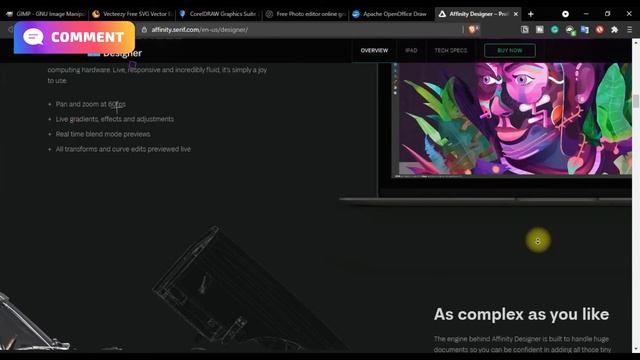Viewport: 640px width, 360px height.
Task: Open a new browser tab
Action: 531,14
